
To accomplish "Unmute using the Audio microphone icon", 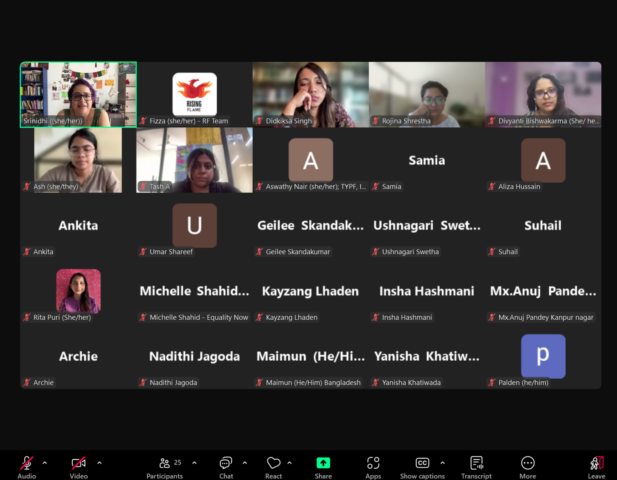I will click(27, 463).
